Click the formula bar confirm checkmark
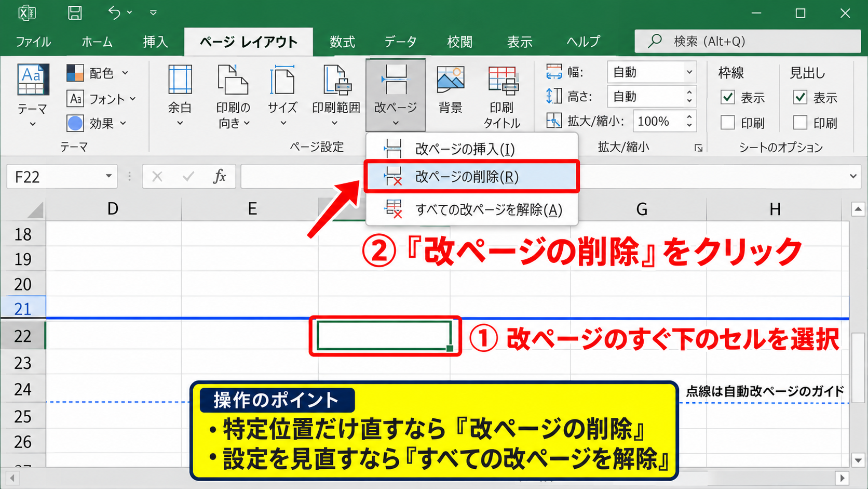This screenshot has width=868, height=489. [188, 177]
